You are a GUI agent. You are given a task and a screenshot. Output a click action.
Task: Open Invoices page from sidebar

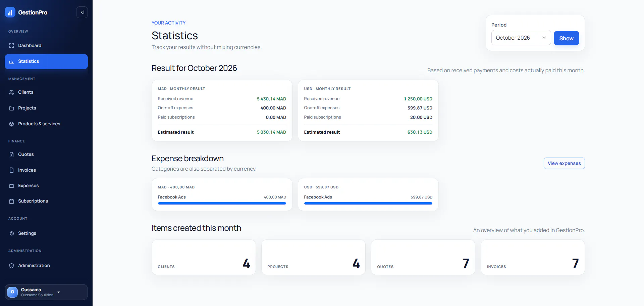point(46,170)
